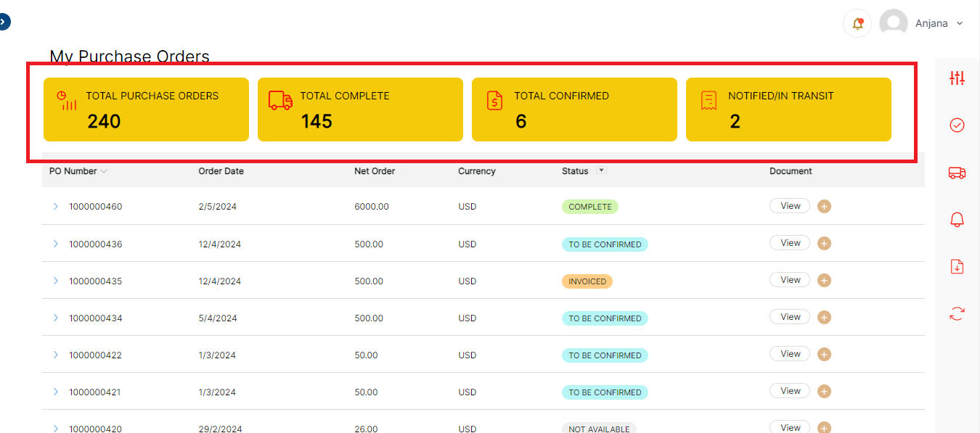Expand the left sidebar with arrow button

click(x=4, y=22)
